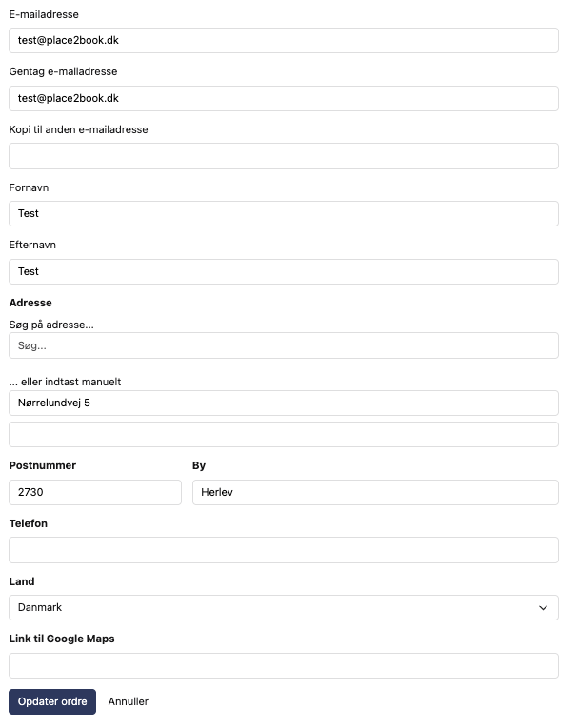Click the Gentag e-mailadresse input field
Screen dimensions: 576x728
coord(283,98)
